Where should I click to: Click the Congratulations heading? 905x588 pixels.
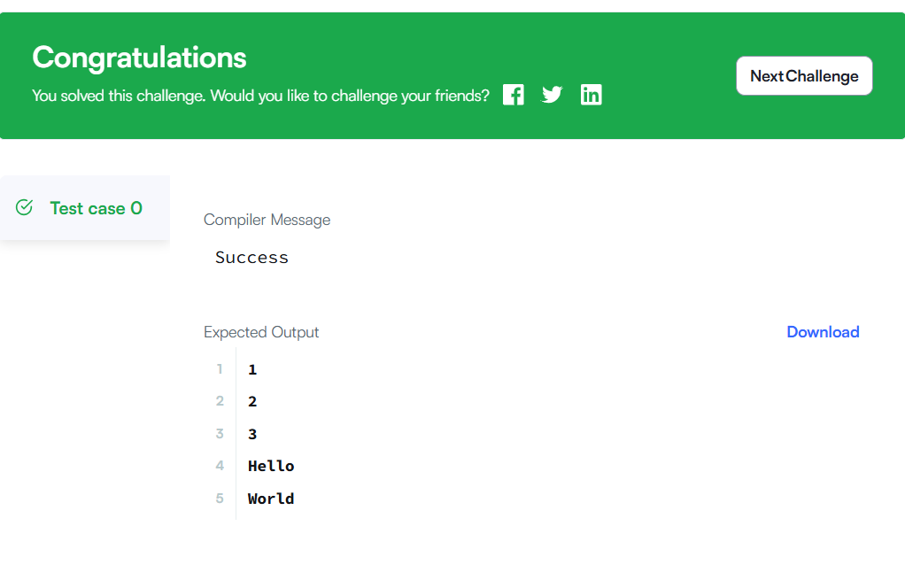[139, 58]
